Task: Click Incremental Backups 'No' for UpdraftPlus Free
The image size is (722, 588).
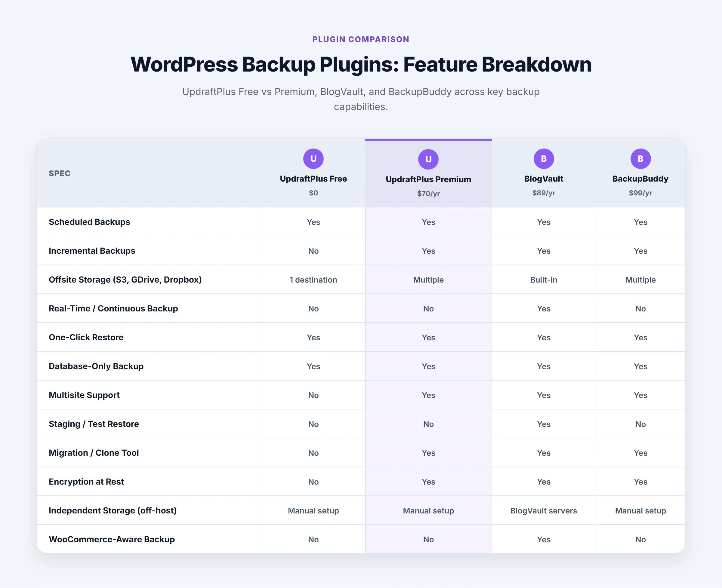Action: coord(313,251)
